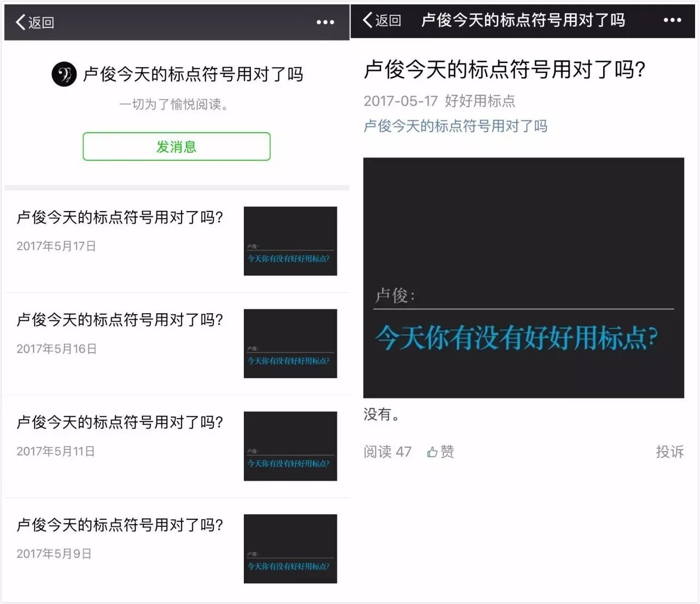This screenshot has width=700, height=604.
Task: Tap the thumbs-up 赞 like icon
Action: point(433,452)
